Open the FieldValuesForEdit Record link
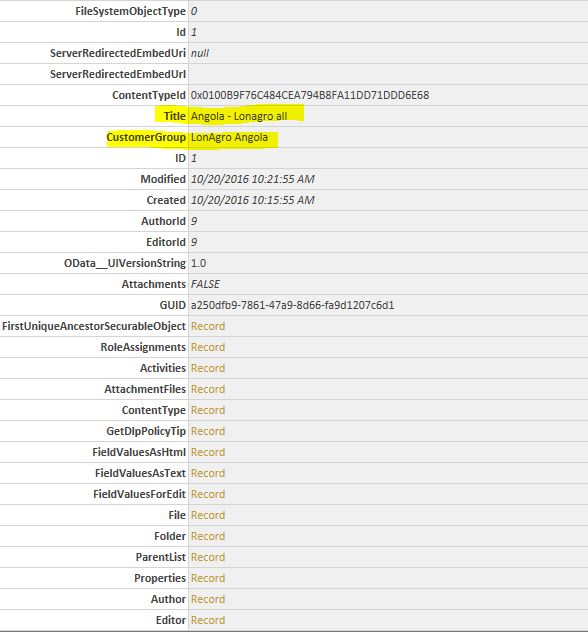The height and width of the screenshot is (632, 588). click(x=208, y=494)
